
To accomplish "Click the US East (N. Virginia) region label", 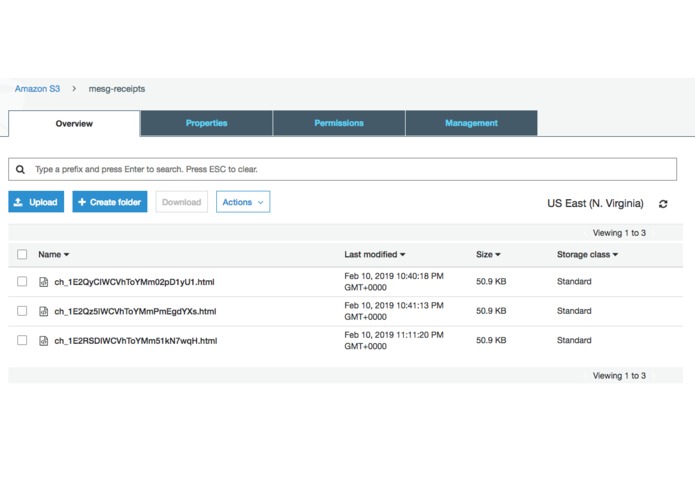I will coord(595,203).
